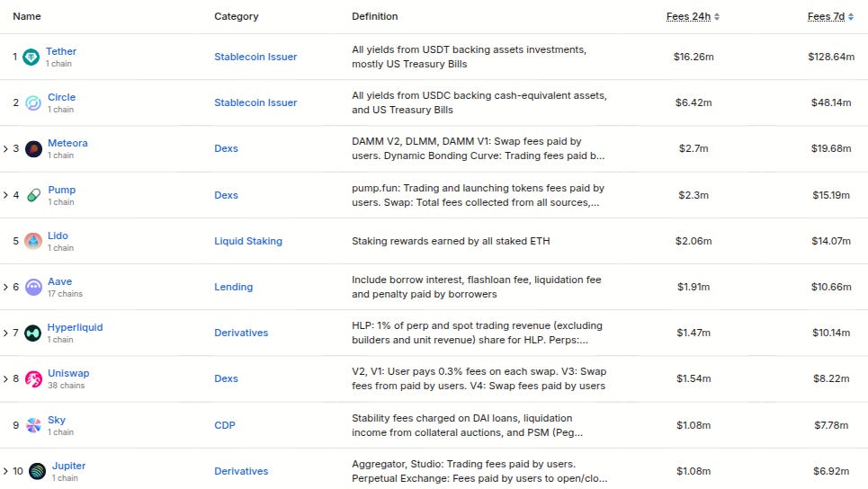Open Stablecoin Issuer category in Tether row
The height and width of the screenshot is (489, 868).
pos(255,57)
